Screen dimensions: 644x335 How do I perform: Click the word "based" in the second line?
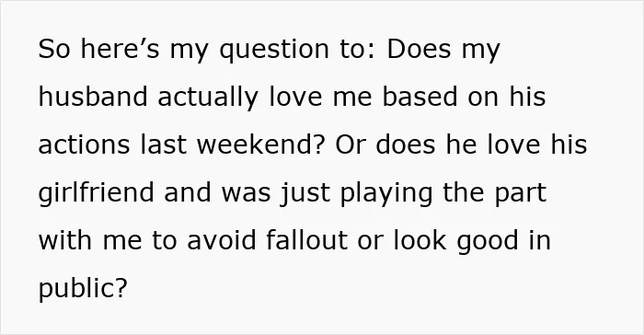pyautogui.click(x=420, y=97)
